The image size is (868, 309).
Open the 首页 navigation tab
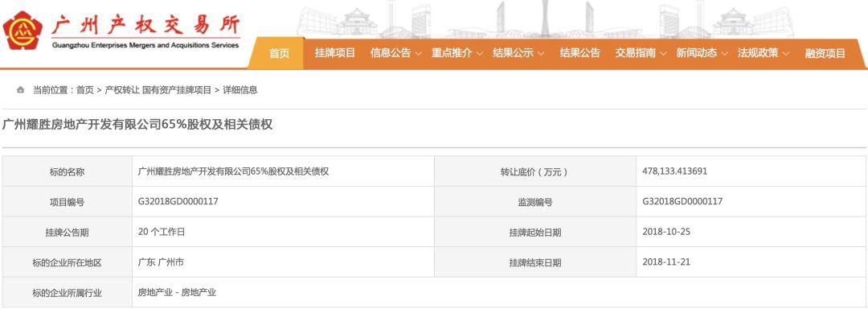(279, 53)
